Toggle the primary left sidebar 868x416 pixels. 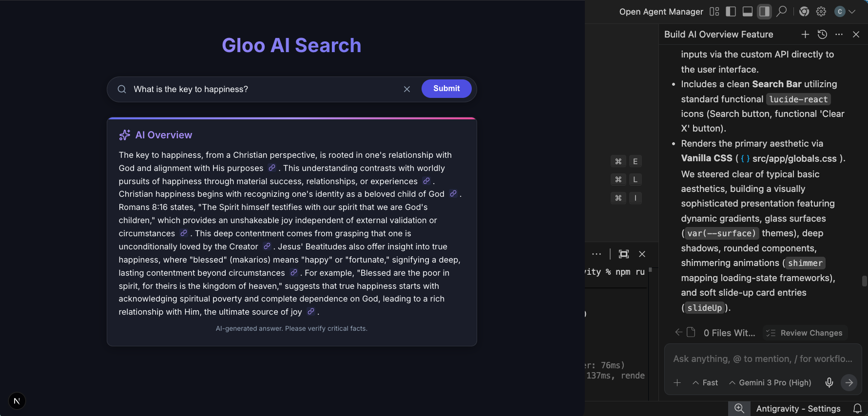[x=731, y=12]
